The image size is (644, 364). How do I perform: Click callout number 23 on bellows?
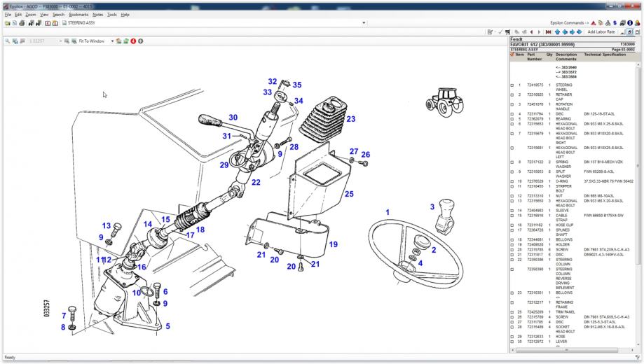click(351, 119)
